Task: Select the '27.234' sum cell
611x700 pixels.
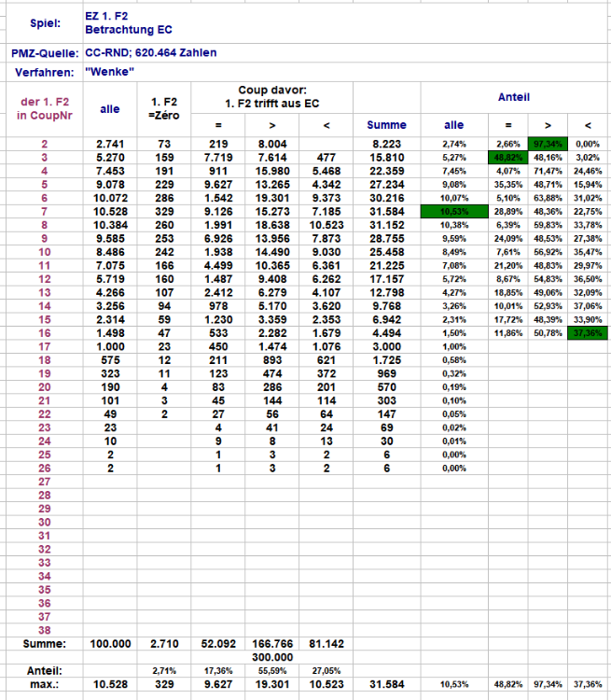Action: click(x=386, y=185)
